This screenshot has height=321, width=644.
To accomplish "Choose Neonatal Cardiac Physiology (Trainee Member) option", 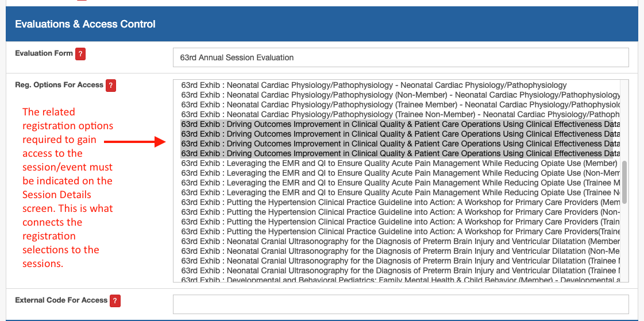I will click(x=400, y=105).
